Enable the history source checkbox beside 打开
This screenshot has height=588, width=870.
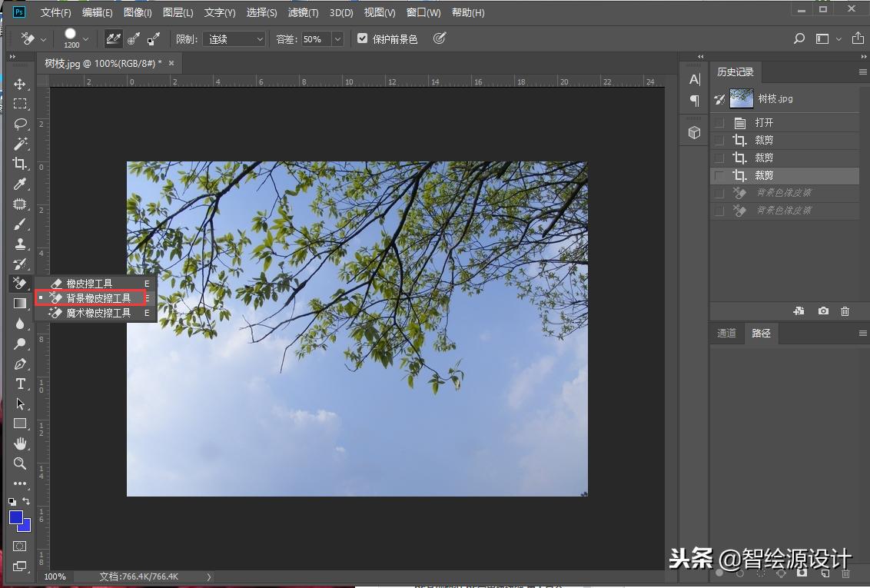point(719,121)
